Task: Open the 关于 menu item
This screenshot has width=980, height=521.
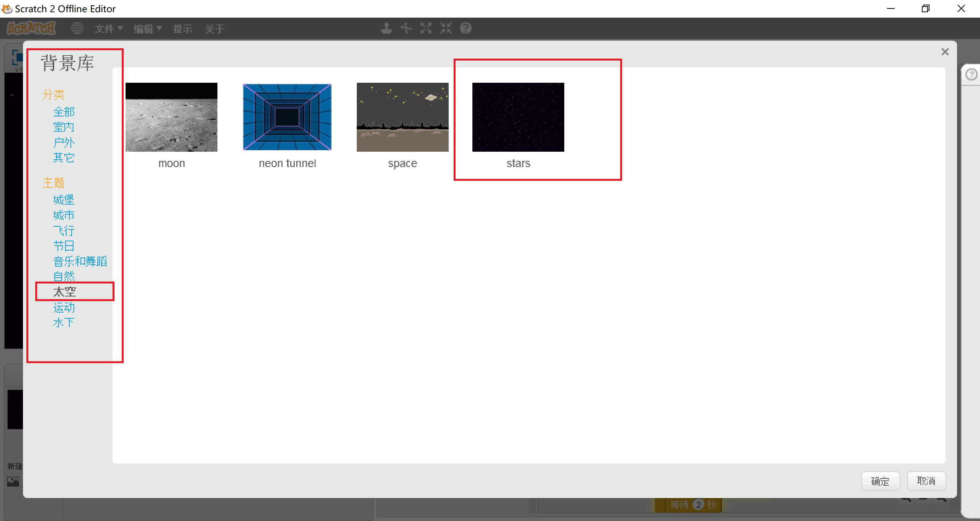Action: tap(214, 29)
